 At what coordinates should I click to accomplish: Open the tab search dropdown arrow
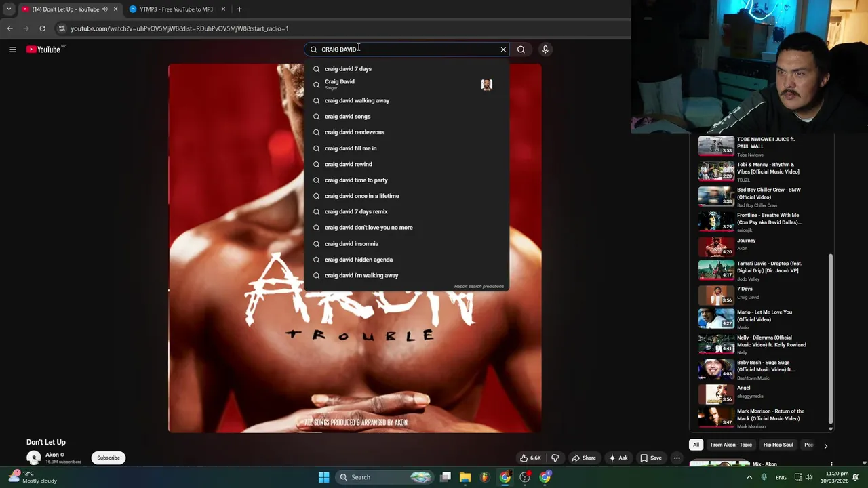[8, 9]
